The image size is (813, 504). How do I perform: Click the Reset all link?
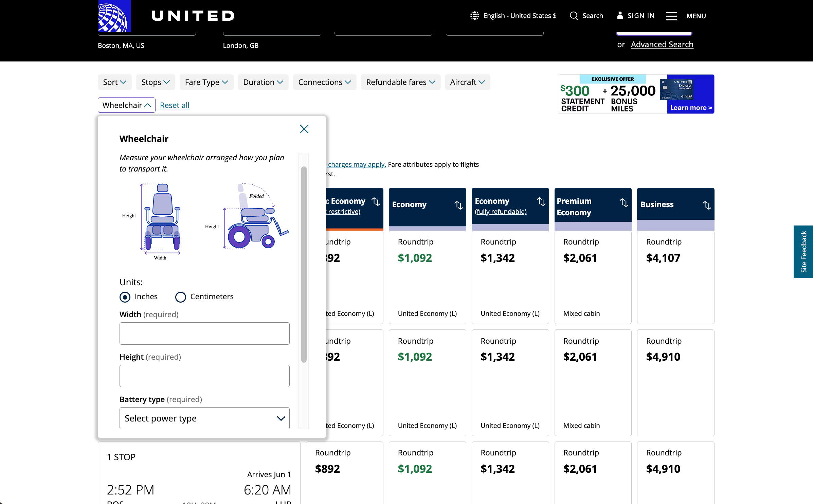(175, 105)
